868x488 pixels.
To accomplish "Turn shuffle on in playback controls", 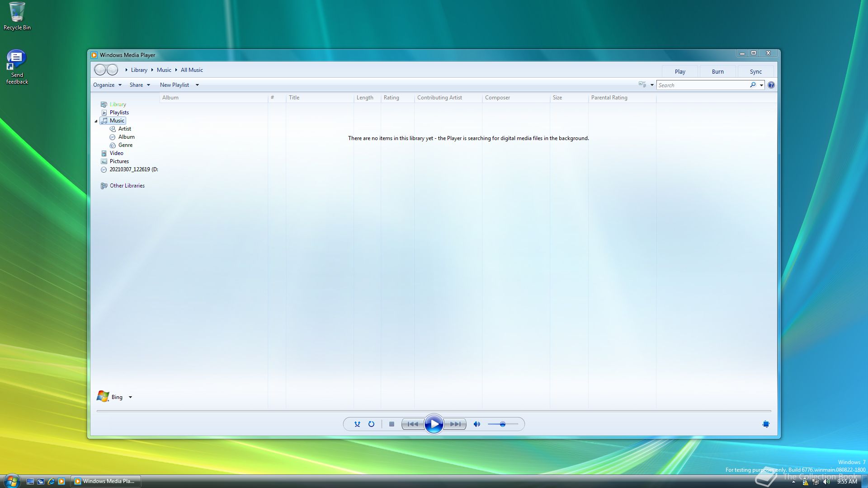I will click(x=357, y=424).
